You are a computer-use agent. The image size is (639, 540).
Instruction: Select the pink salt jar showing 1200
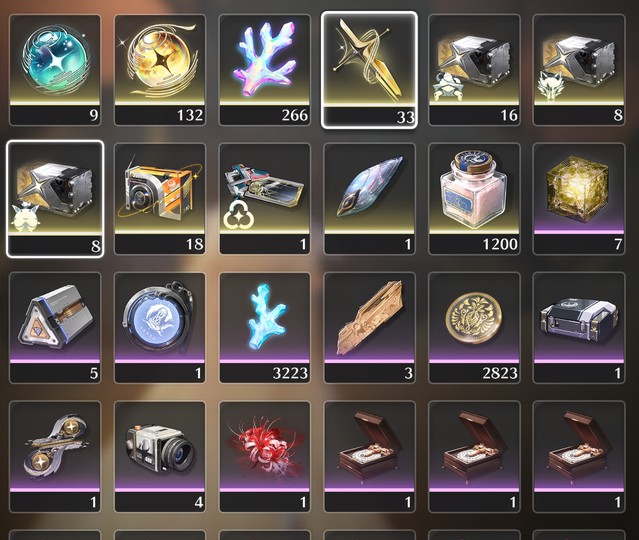pos(474,199)
